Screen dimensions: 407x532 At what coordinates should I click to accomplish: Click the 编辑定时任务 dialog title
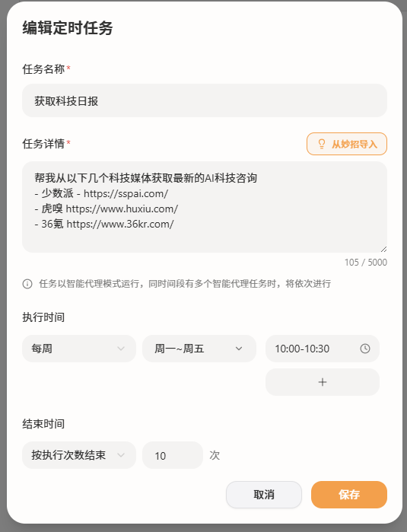[68, 28]
